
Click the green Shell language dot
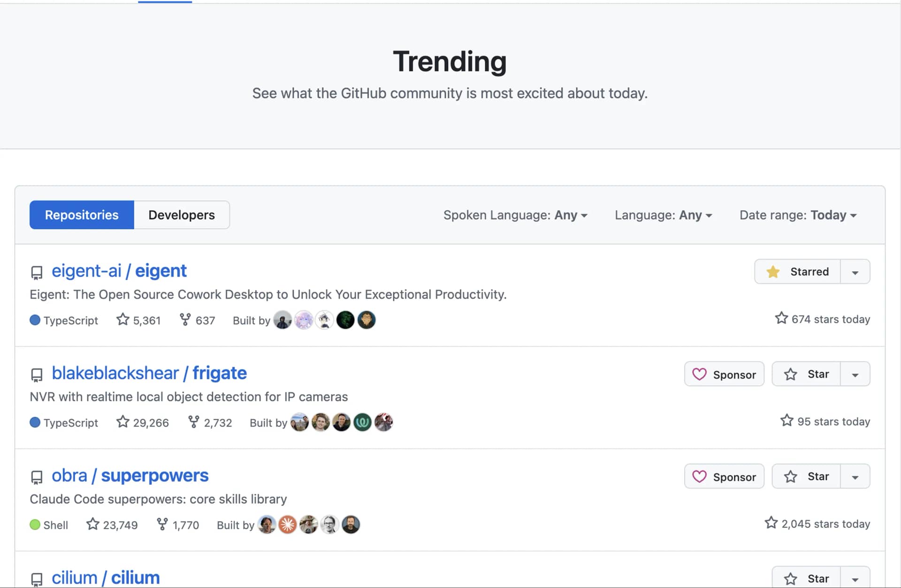pyautogui.click(x=35, y=525)
